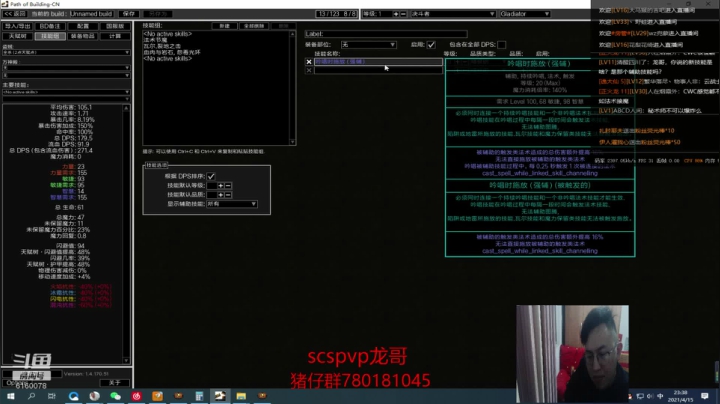Click the empty second gem name field
The image size is (720, 404).
pos(378,70)
